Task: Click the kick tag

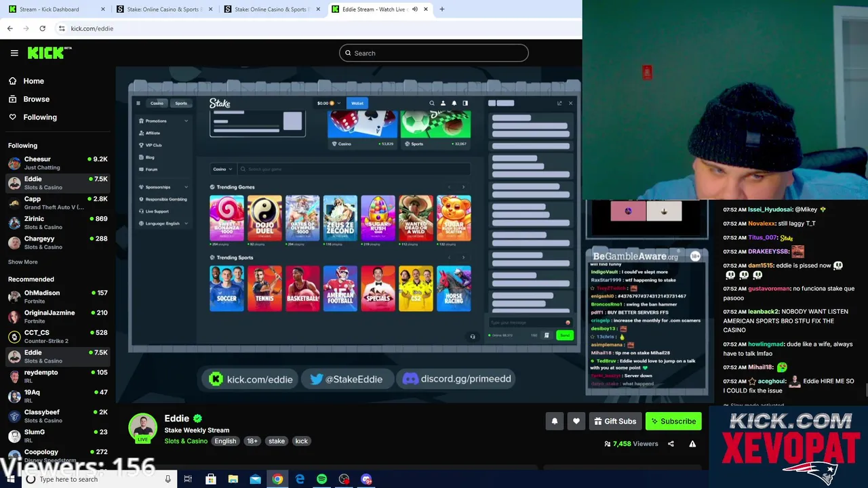Action: [302, 441]
